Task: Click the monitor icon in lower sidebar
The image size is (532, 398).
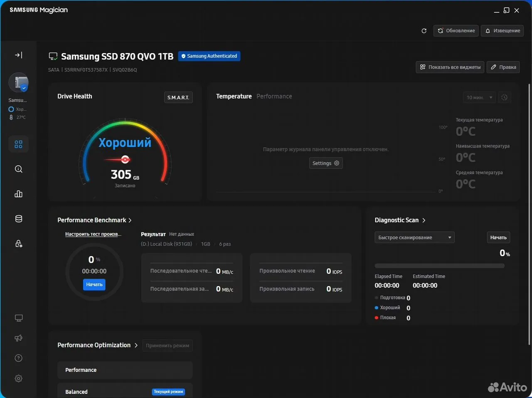Action: coord(19,318)
